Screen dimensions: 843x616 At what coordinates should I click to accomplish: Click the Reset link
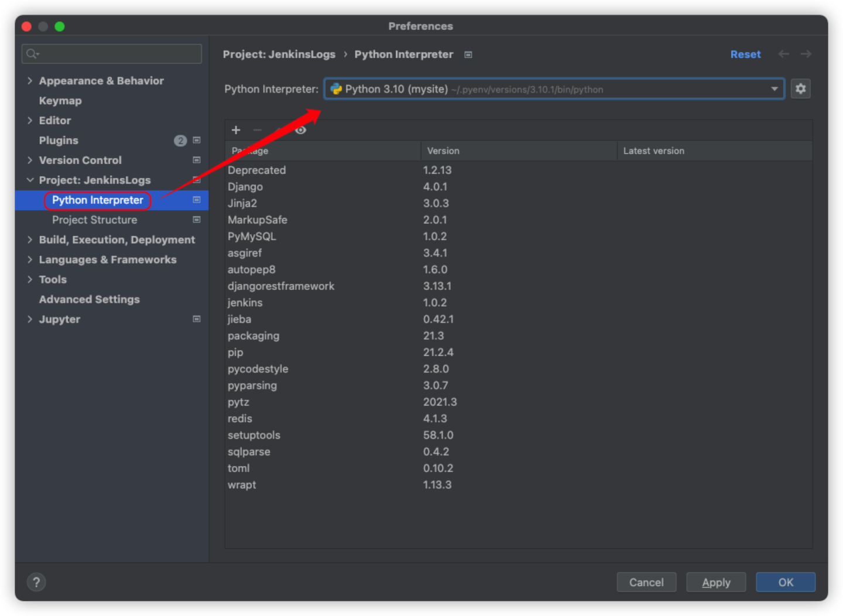(x=745, y=54)
